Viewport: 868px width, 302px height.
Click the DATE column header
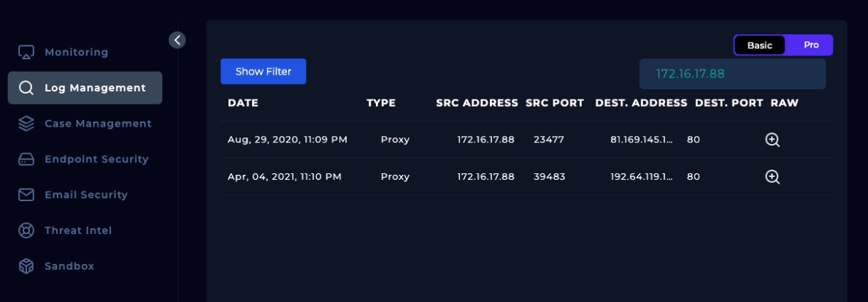tap(243, 103)
